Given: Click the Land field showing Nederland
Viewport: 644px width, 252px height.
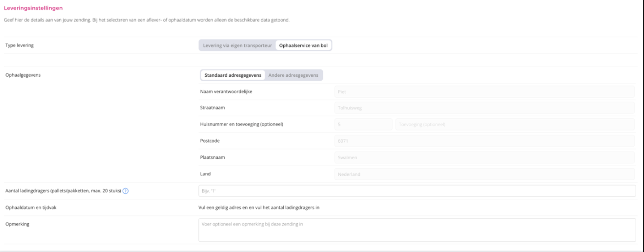Looking at the screenshot, I should [484, 174].
